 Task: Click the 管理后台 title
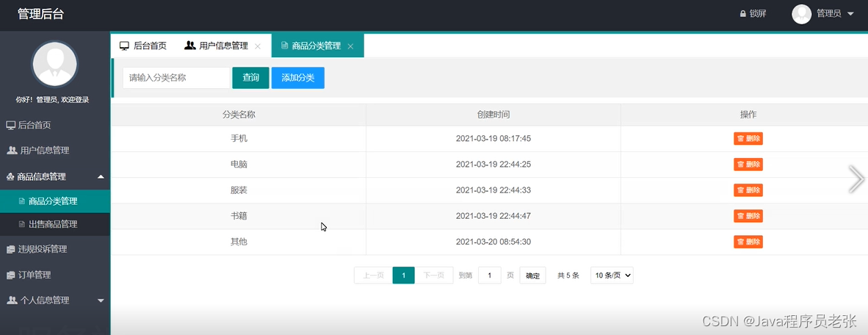tap(40, 15)
